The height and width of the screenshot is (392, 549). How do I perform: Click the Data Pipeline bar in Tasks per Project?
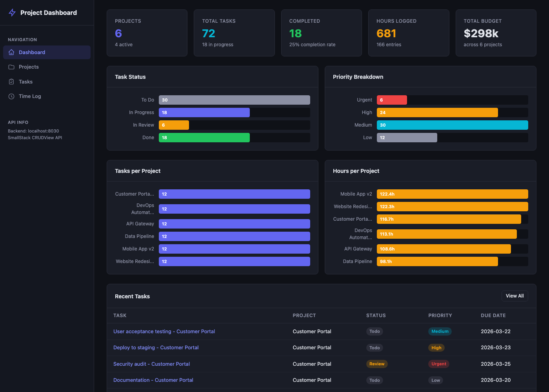[234, 236]
